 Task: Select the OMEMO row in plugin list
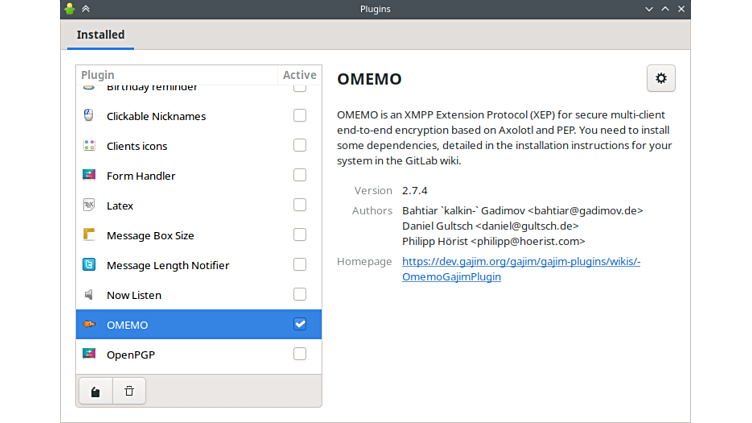click(x=180, y=325)
